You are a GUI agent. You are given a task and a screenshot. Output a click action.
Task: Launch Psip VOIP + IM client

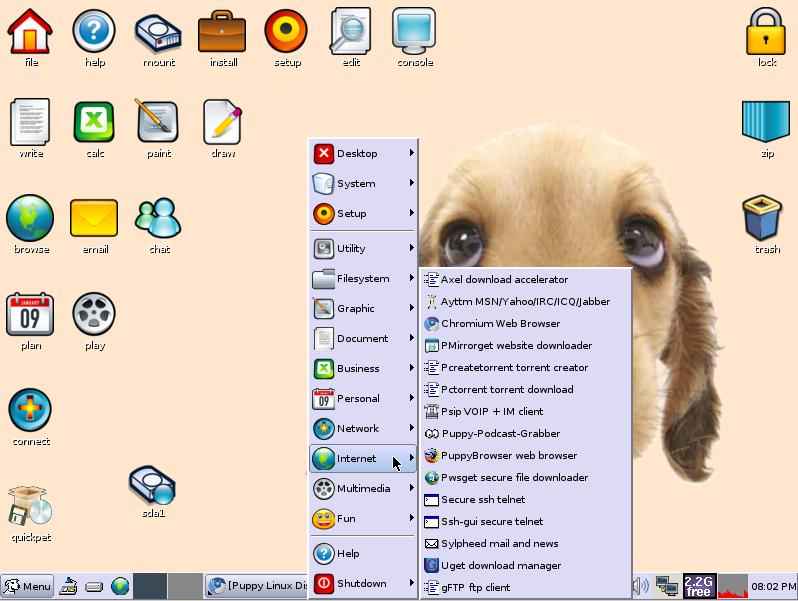525,411
